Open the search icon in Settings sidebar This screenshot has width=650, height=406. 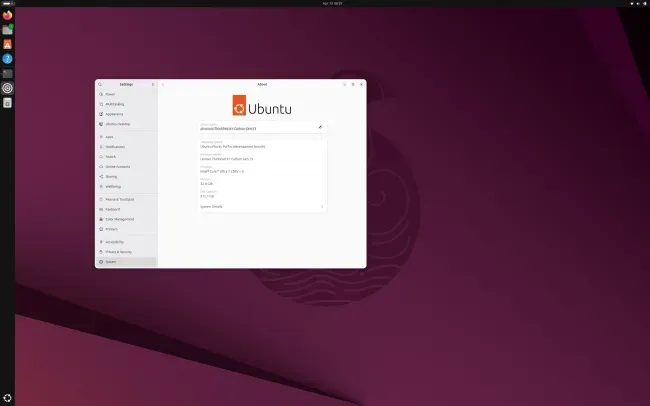tap(100, 84)
